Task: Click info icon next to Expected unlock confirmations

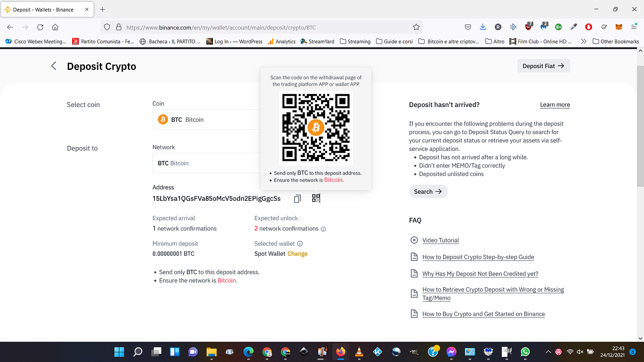Action: pos(323,229)
